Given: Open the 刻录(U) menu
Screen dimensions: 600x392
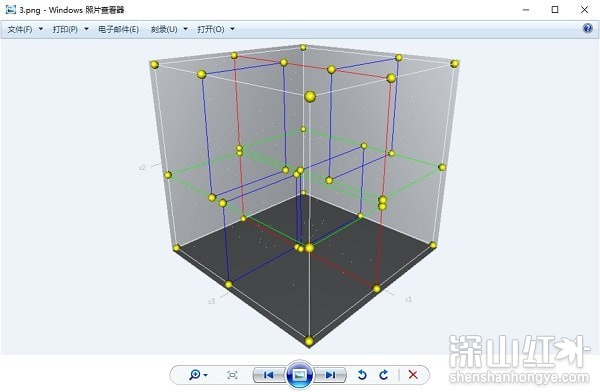Looking at the screenshot, I should [x=164, y=29].
